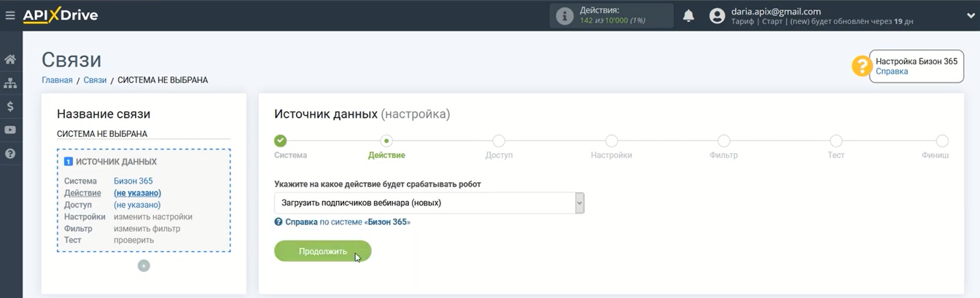
Task: Click изменить фильтр text
Action: click(x=147, y=228)
